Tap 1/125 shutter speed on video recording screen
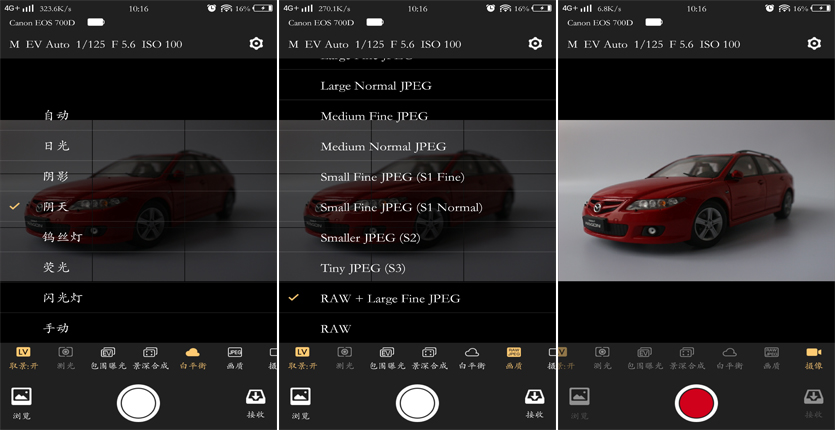The width and height of the screenshot is (835, 430). pos(648,44)
